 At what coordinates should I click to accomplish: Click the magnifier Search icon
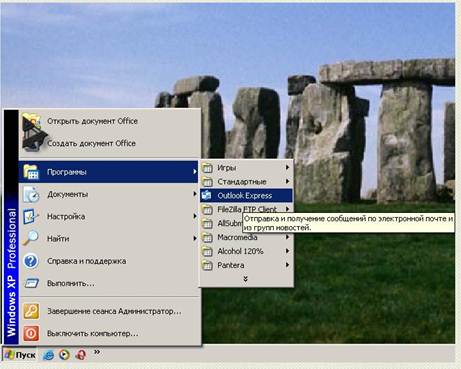click(31, 238)
